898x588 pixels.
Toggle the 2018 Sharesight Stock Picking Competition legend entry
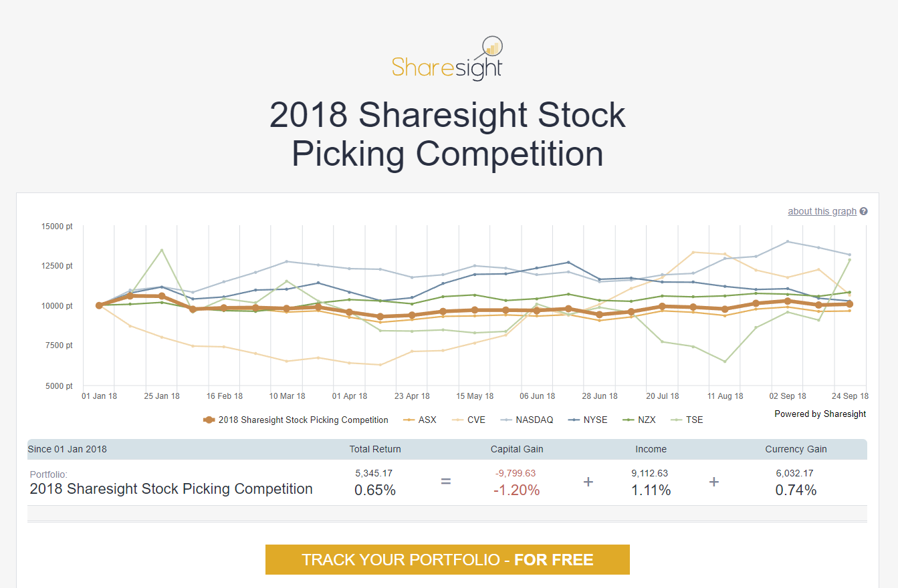tap(302, 420)
